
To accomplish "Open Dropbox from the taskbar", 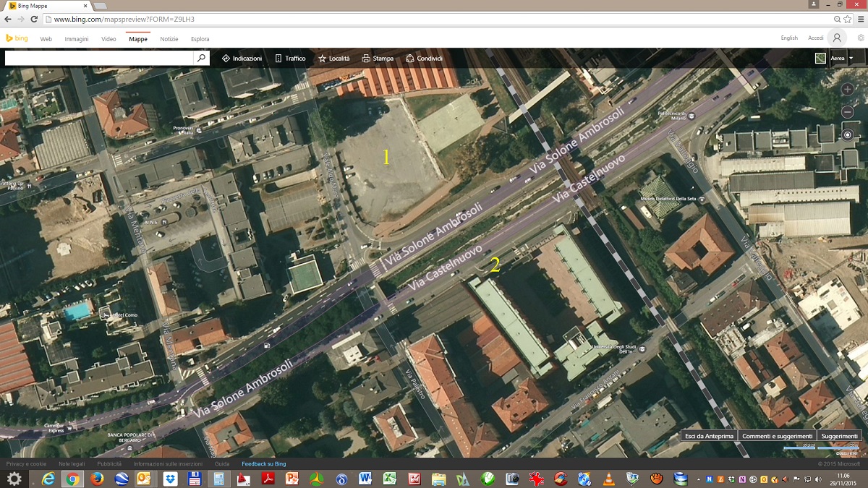I will [x=170, y=479].
